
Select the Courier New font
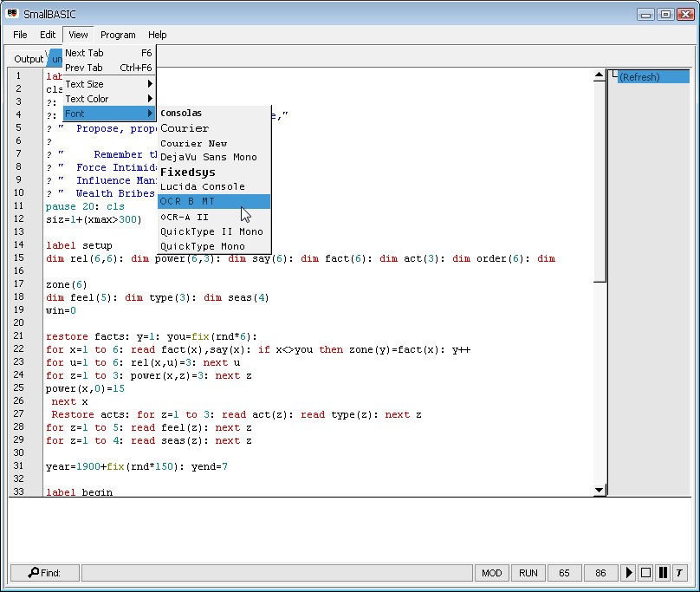214,143
